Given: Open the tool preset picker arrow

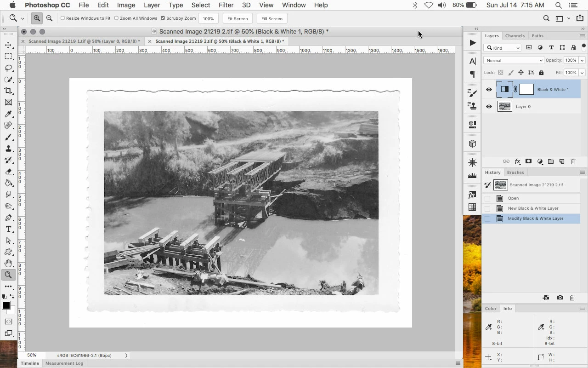Looking at the screenshot, I should point(22,18).
